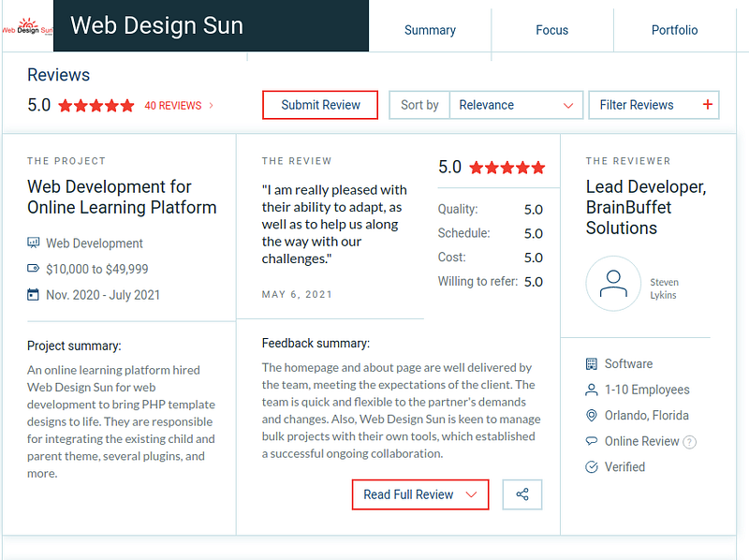Click the price tag budget icon

point(34,269)
